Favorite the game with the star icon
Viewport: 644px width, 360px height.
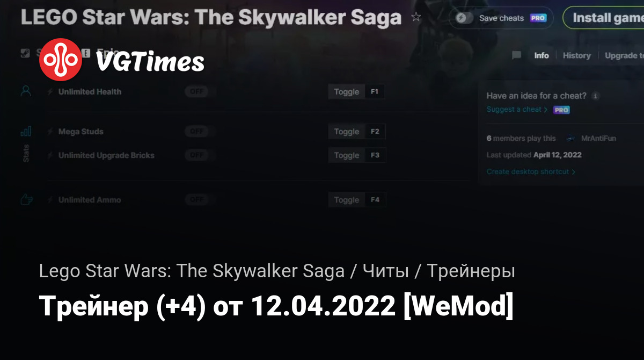416,17
